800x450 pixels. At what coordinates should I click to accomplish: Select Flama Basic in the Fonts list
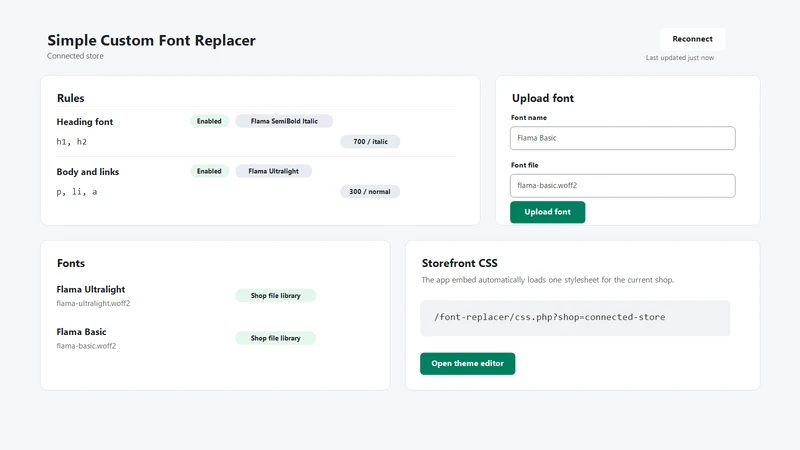tap(82, 332)
